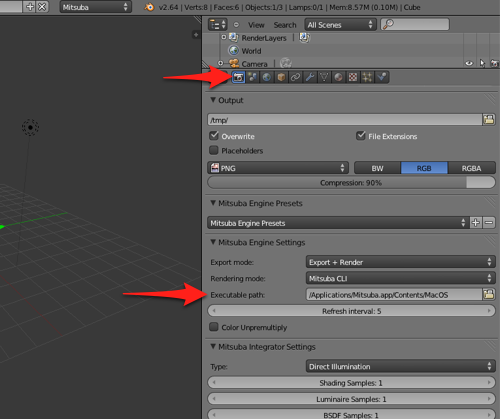Image resolution: width=500 pixels, height=419 pixels.
Task: Open the Particles properties tab
Action: click(x=367, y=77)
